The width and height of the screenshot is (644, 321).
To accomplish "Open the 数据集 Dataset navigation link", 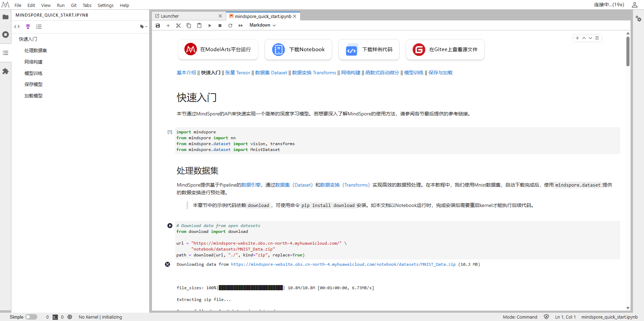I will click(x=271, y=73).
